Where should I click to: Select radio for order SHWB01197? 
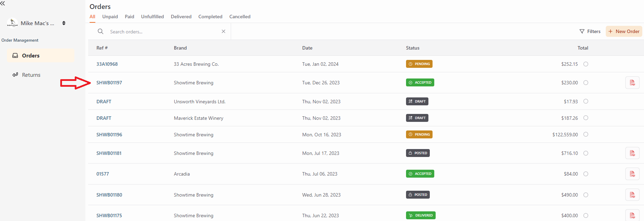click(586, 83)
